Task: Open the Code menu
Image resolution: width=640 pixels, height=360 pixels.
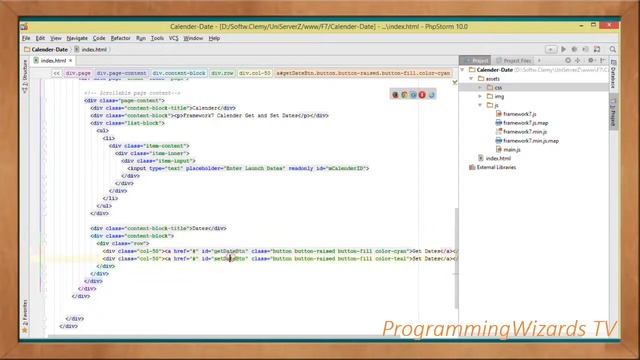Action: pos(99,38)
